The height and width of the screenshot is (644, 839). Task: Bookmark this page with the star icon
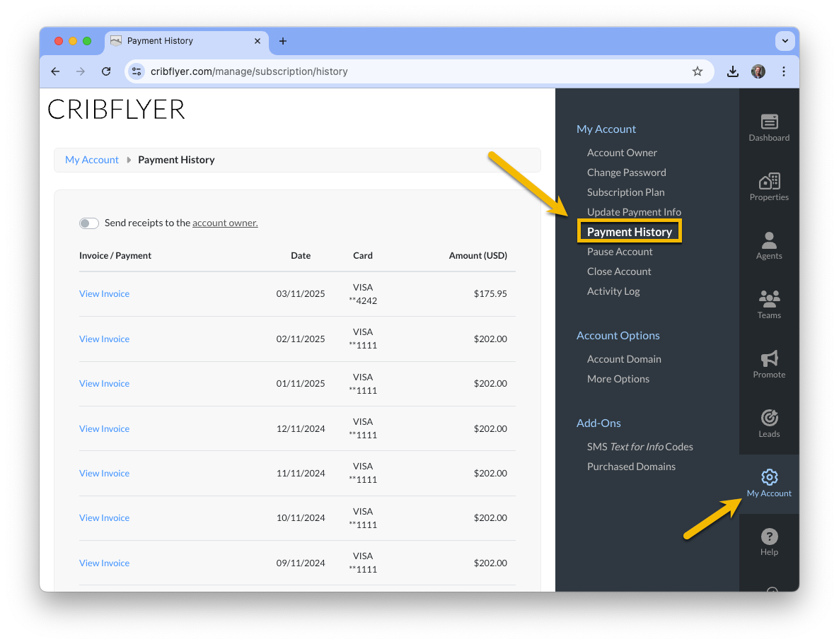coord(698,71)
